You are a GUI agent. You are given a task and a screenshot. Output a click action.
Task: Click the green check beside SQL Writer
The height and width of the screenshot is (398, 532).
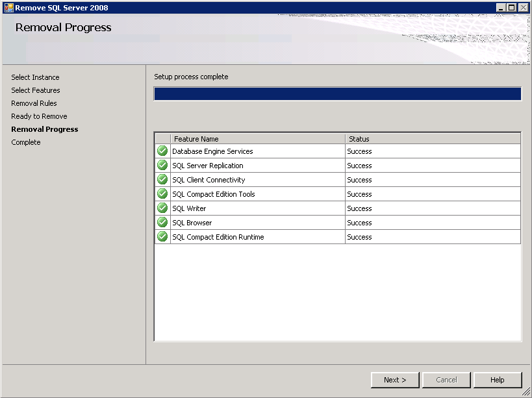coord(162,208)
